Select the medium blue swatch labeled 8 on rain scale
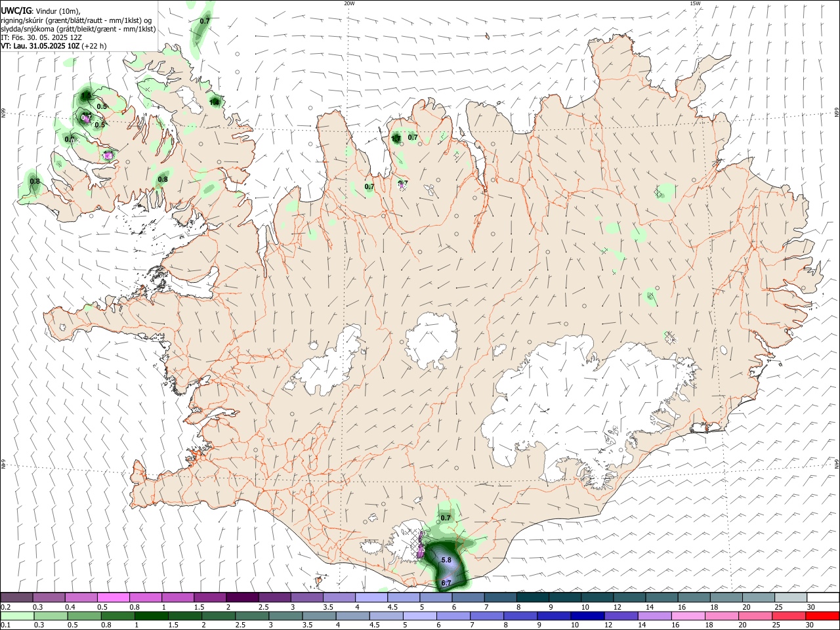The width and height of the screenshot is (840, 630). pos(520,616)
